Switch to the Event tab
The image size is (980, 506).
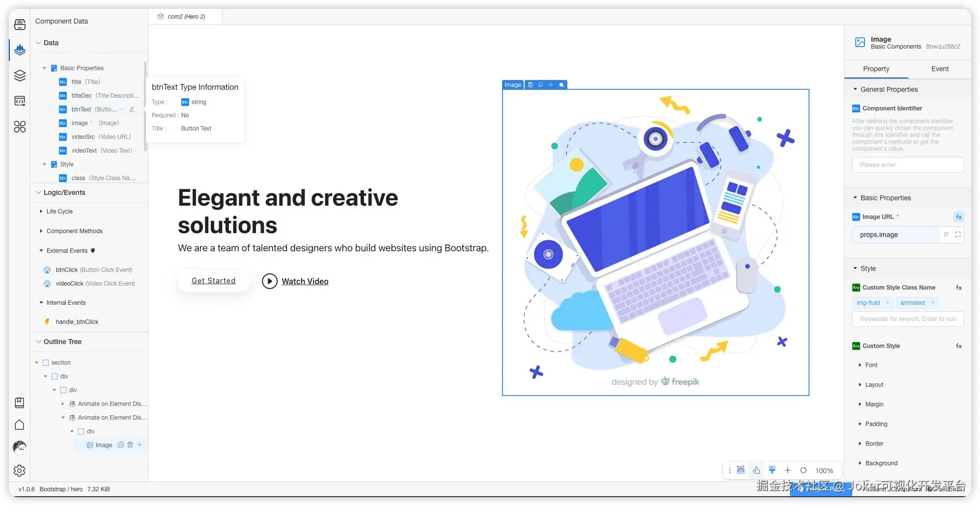pos(940,69)
